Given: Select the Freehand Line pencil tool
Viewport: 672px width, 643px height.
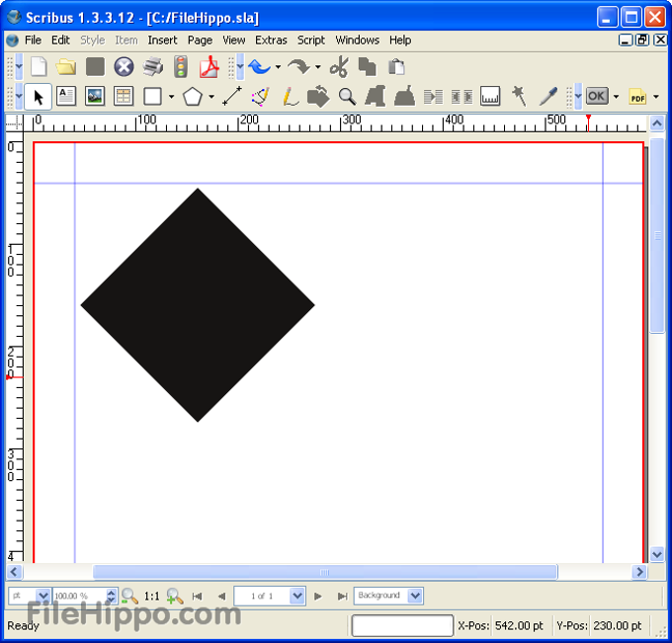Looking at the screenshot, I should (290, 96).
